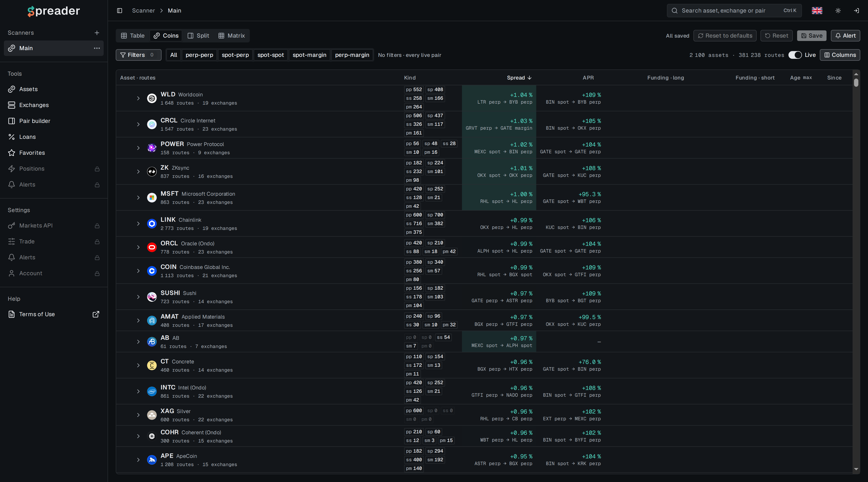Screen dimensions: 868x482
Task: Toggle the Live switch
Action: pyautogui.click(x=795, y=55)
